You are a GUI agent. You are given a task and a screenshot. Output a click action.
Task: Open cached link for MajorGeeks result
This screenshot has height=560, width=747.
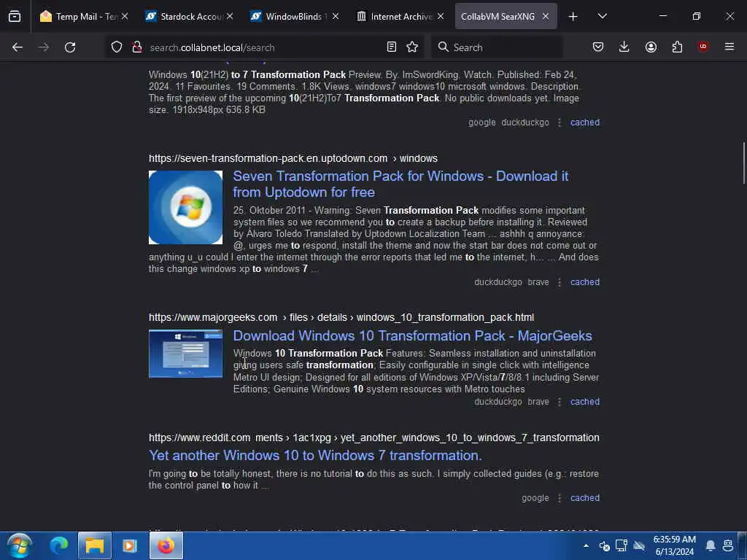[x=585, y=402]
